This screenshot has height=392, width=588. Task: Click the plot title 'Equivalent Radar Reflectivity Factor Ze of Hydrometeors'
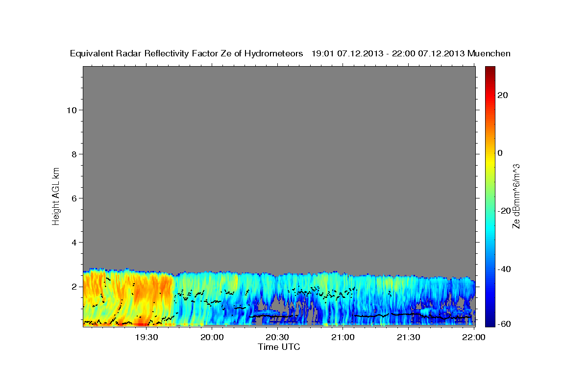click(x=187, y=53)
